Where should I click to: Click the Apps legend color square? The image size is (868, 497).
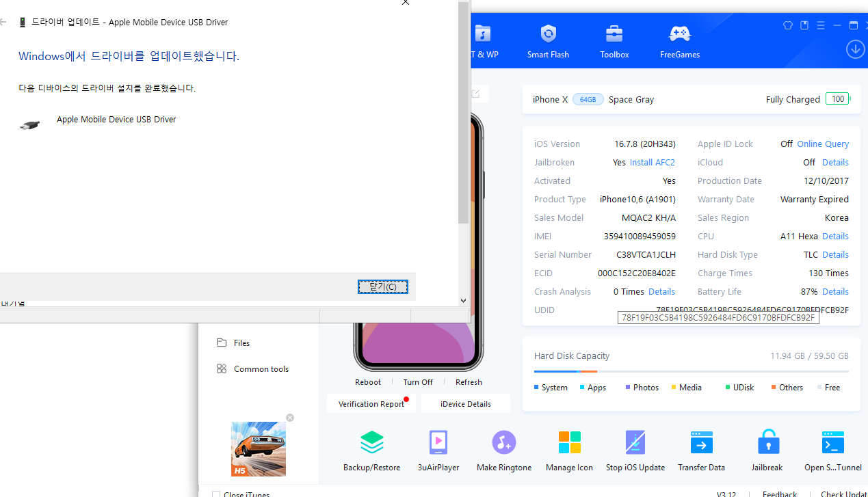click(x=582, y=388)
